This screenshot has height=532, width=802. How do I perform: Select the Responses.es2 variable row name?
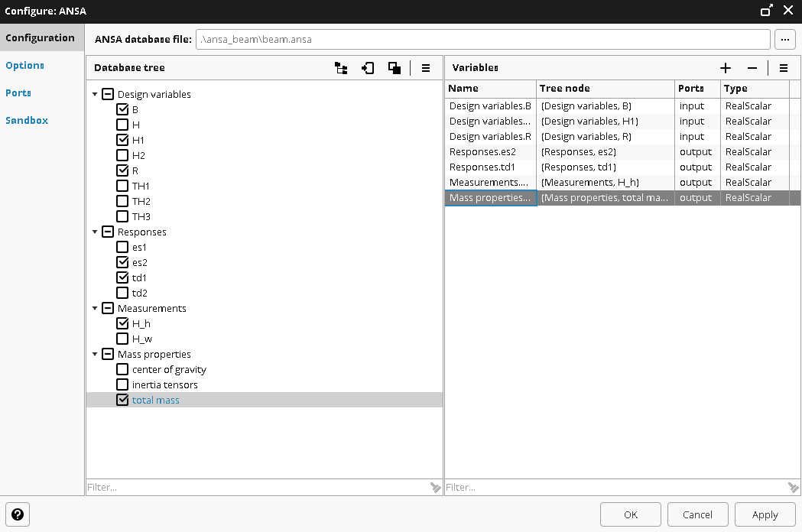[491, 152]
